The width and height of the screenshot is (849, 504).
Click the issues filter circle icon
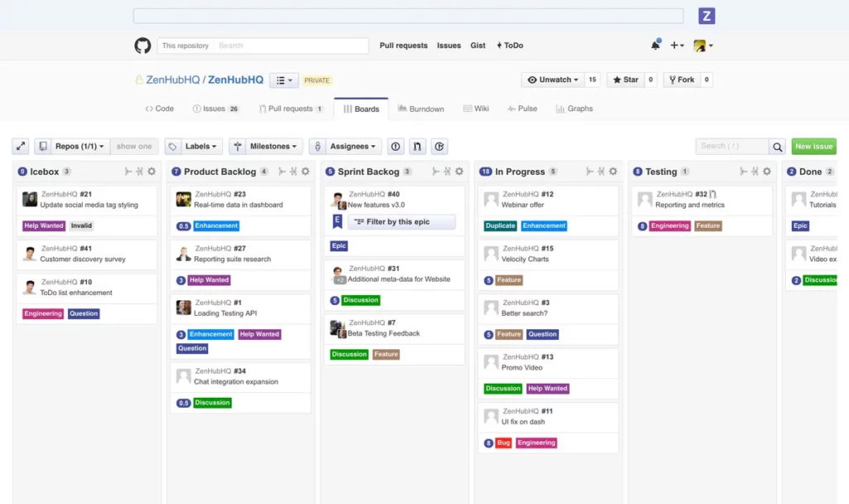point(395,146)
